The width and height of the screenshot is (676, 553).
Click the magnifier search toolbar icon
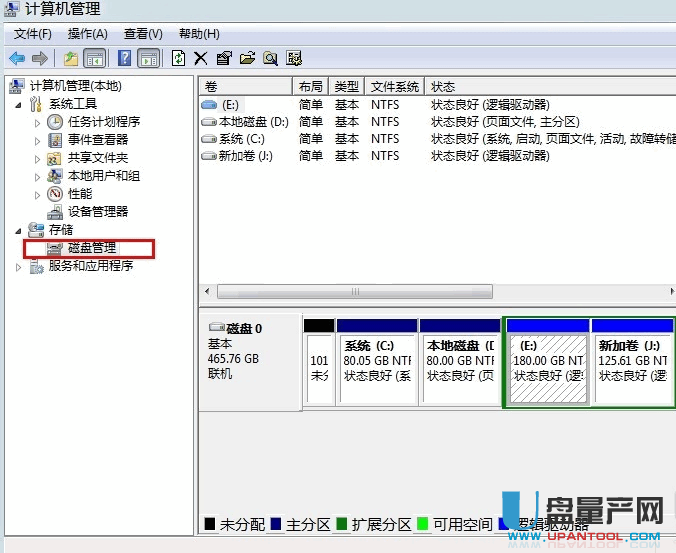[270, 58]
